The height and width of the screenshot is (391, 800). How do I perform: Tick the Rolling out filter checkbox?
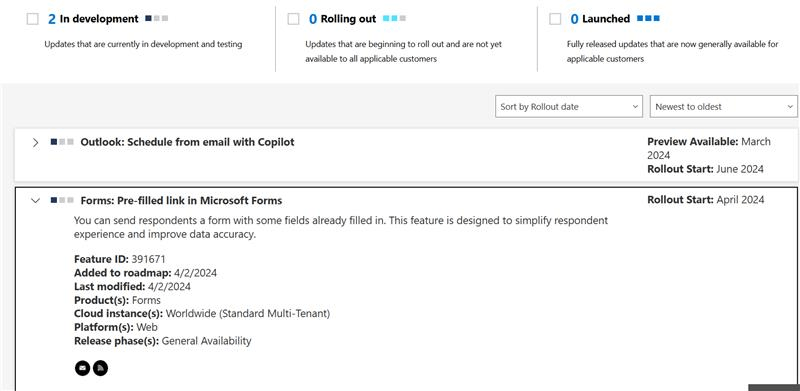(x=293, y=19)
